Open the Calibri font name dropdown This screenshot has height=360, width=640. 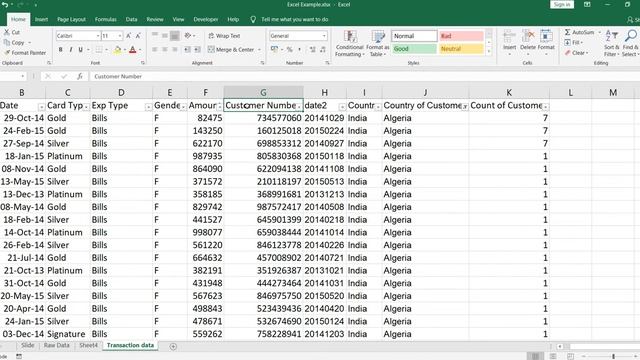click(98, 36)
